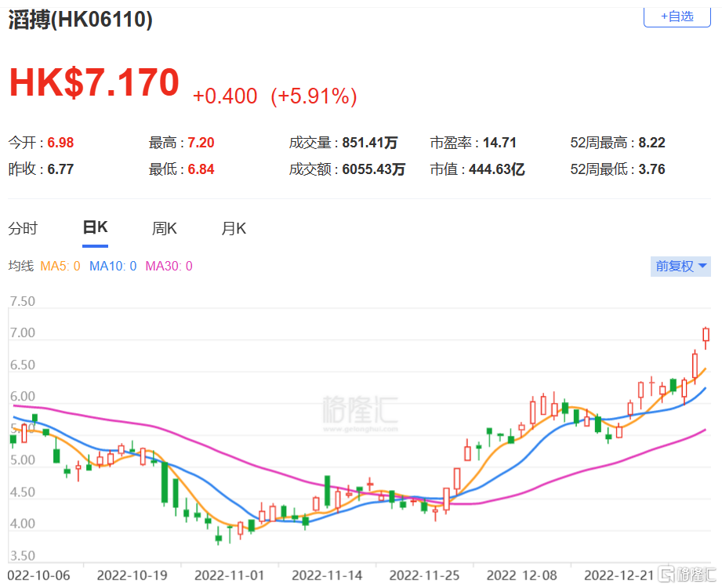
Task: Open the 周K weekly chart tab
Action: 165,228
